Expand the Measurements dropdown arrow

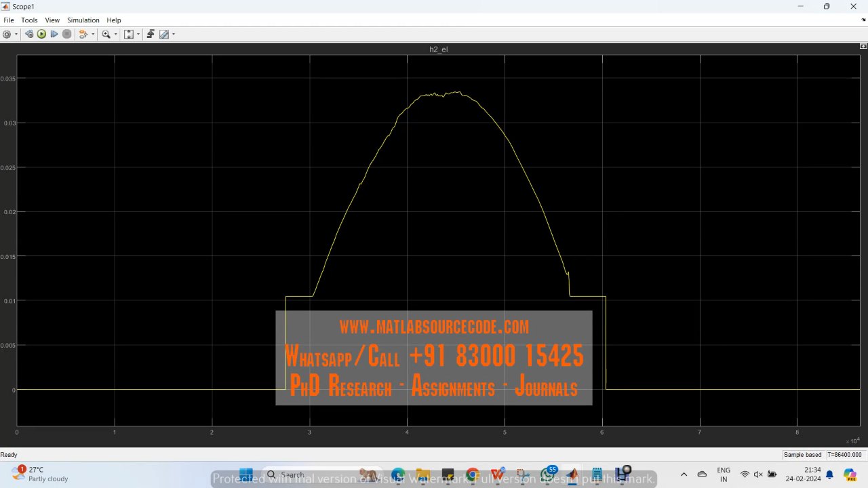pos(174,34)
